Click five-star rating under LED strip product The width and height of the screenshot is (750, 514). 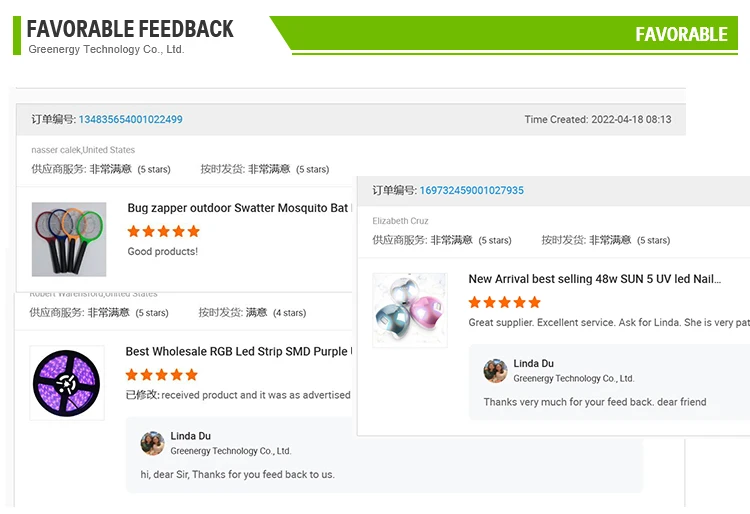click(161, 374)
